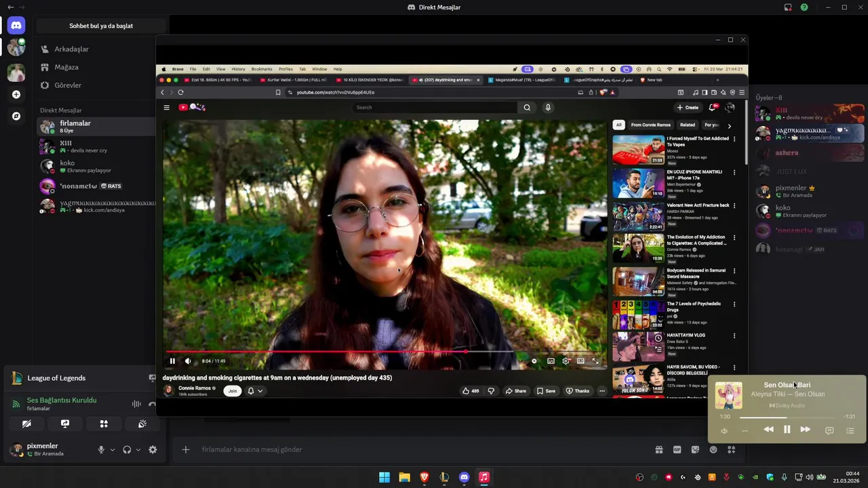The image size is (868, 488).
Task: Open the explore servers compass icon
Action: [x=16, y=116]
